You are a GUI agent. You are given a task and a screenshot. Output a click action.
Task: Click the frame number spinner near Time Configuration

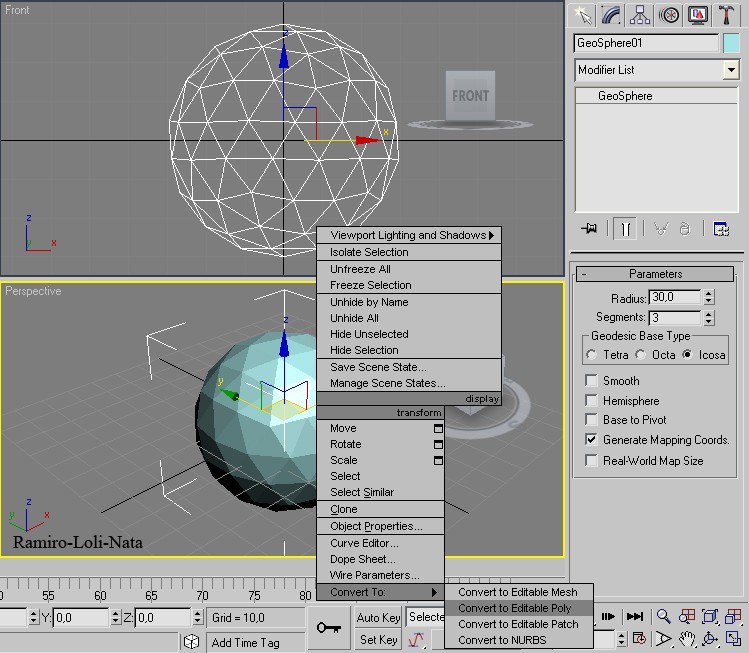point(621,638)
